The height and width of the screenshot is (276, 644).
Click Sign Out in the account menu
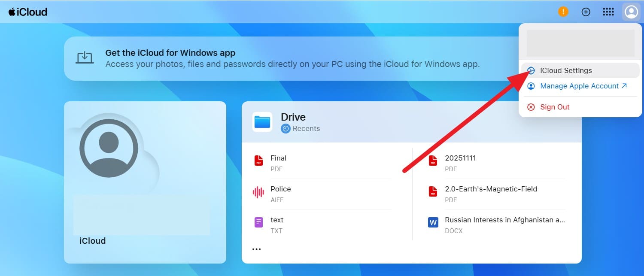pos(554,107)
